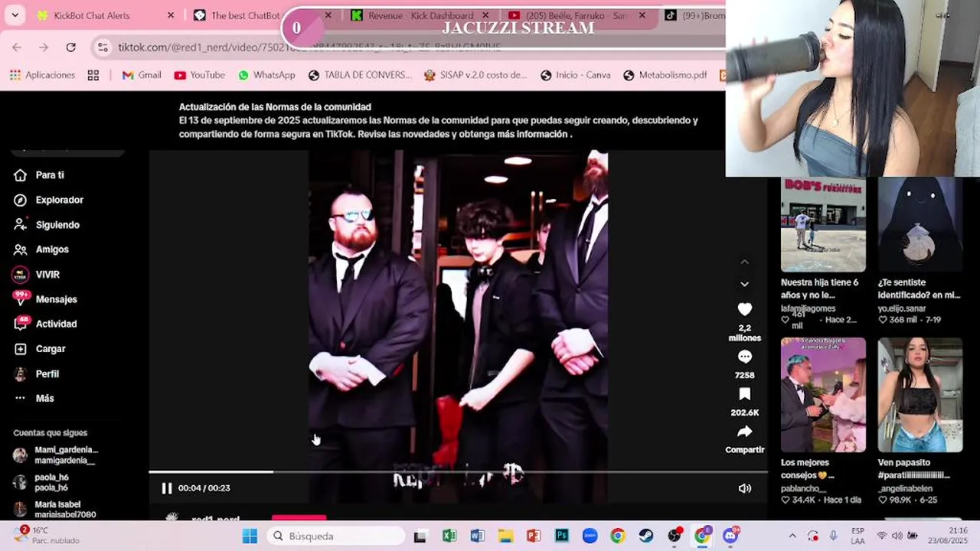Reload the page in browser
The height and width of the screenshot is (551, 980).
pyautogui.click(x=70, y=47)
